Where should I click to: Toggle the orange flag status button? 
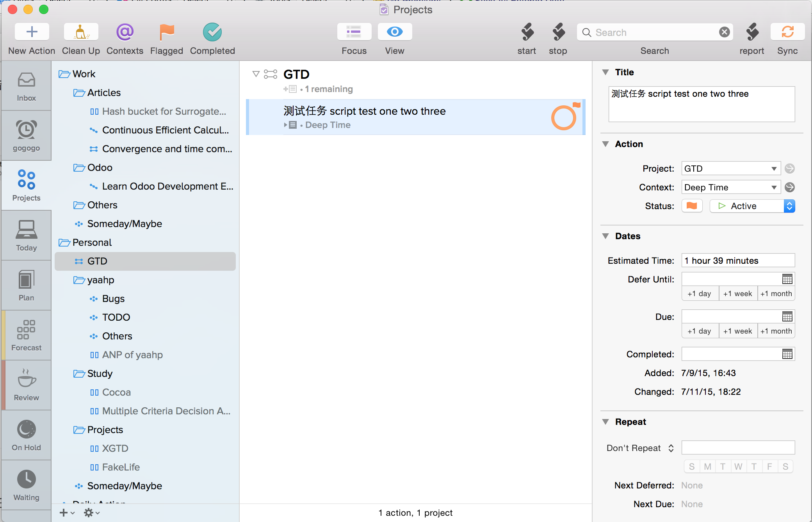coord(692,206)
